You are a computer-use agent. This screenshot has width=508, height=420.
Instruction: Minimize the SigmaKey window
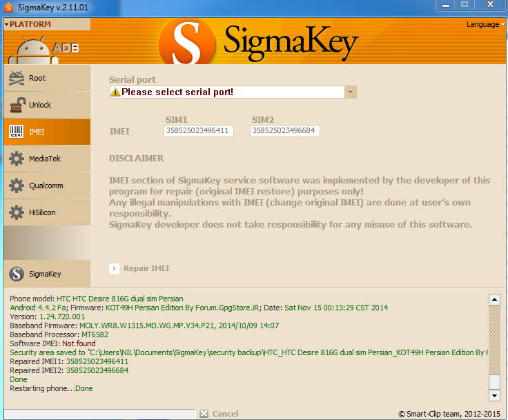click(x=446, y=5)
